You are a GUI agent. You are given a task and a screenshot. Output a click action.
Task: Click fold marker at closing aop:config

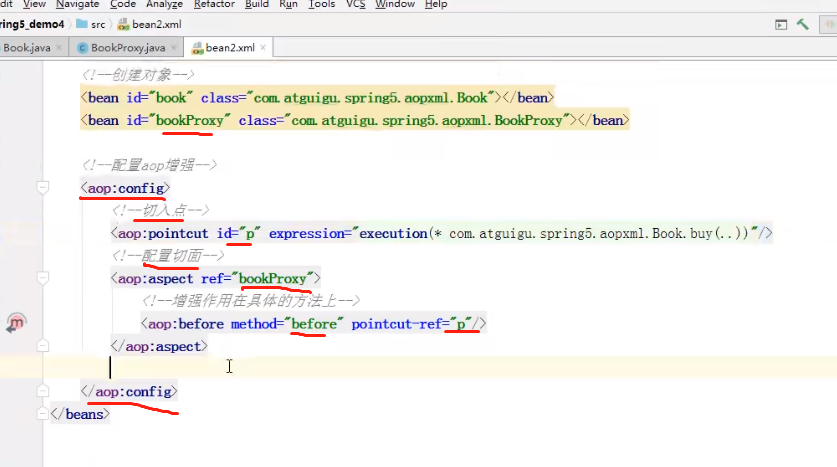coord(43,391)
